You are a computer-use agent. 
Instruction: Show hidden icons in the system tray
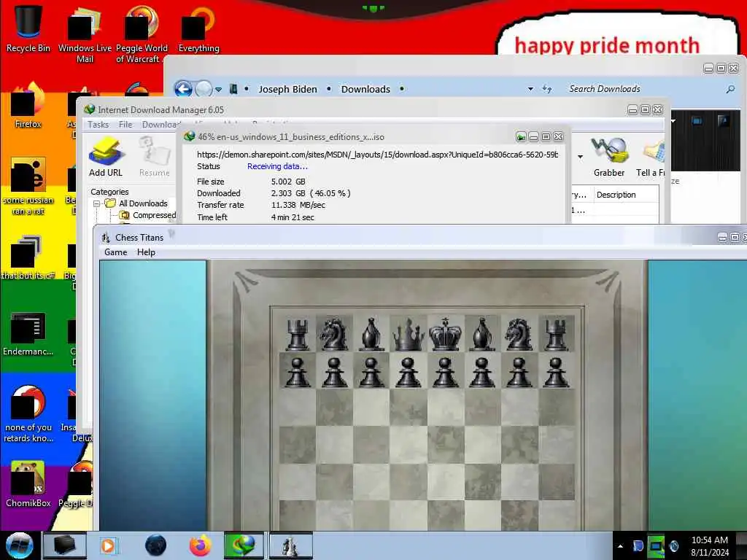(x=620, y=546)
